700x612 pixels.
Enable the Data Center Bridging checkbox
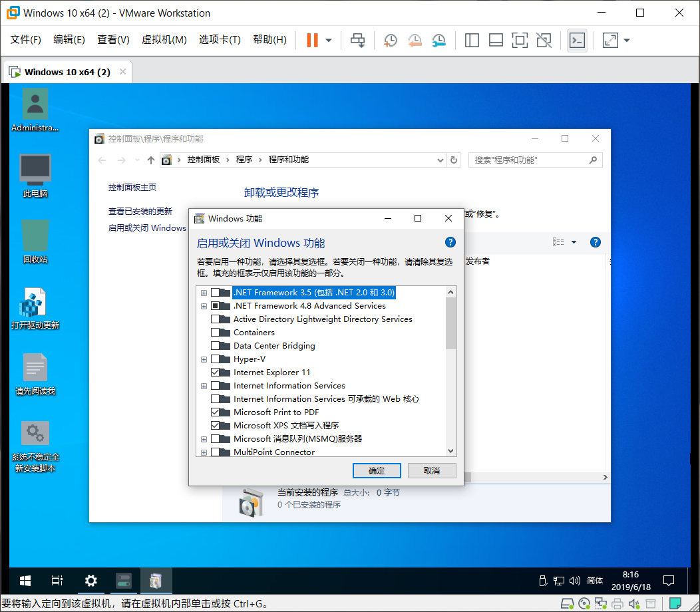pyautogui.click(x=216, y=345)
